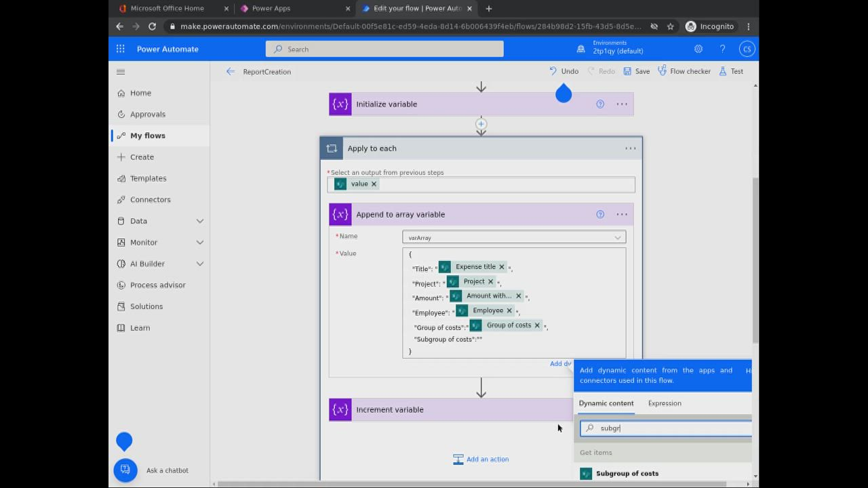Open more options for Append to array variable
Screen dimensions: 868x488
coord(622,214)
